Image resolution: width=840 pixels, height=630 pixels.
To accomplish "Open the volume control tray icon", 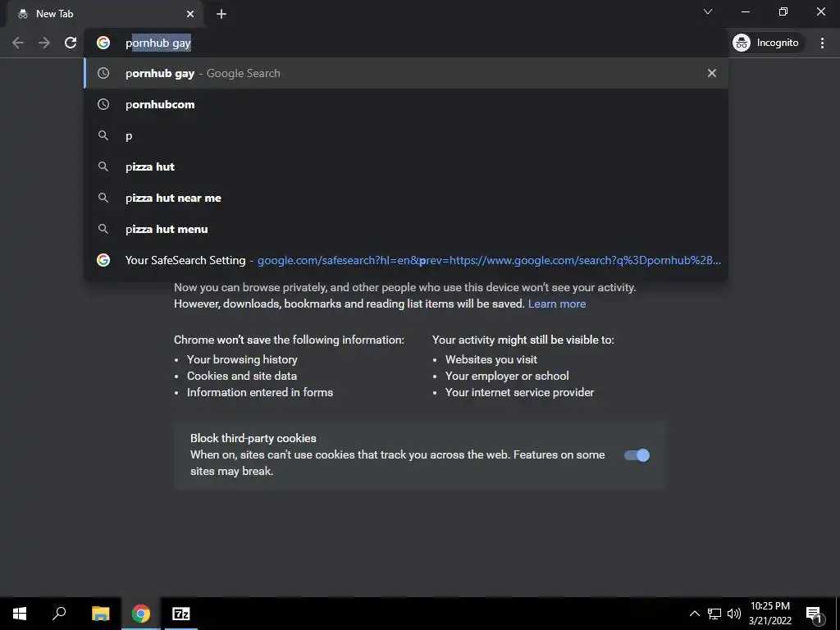I will tap(734, 614).
